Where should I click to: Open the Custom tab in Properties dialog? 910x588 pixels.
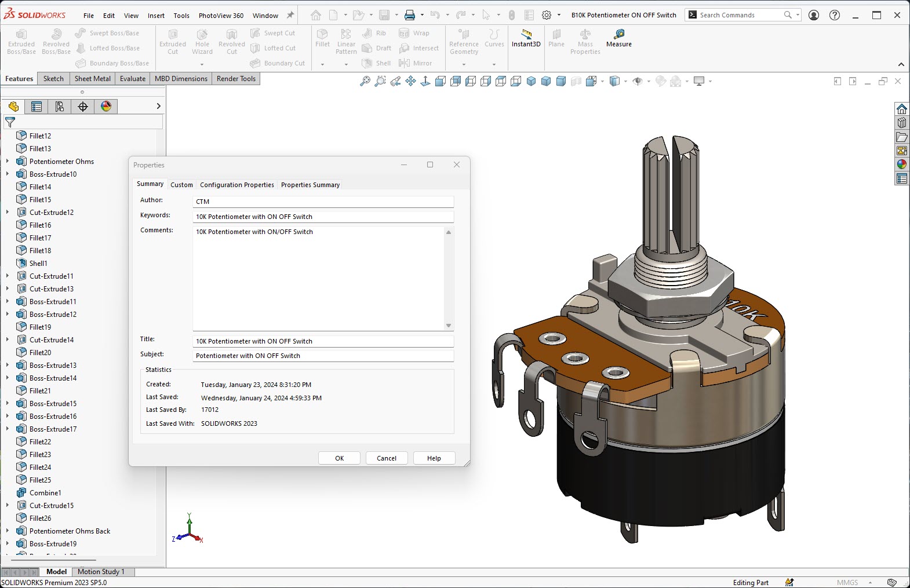tap(181, 185)
